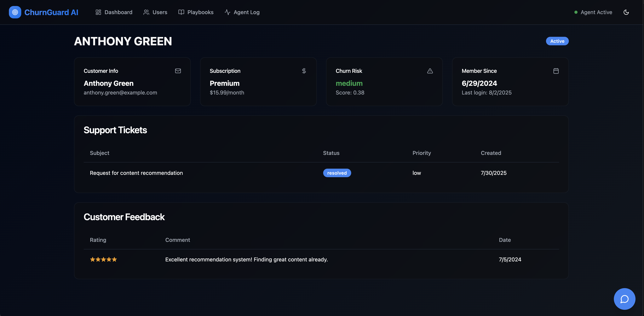Viewport: 644px width, 316px height.
Task: Click the Agent Active label
Action: coord(596,12)
